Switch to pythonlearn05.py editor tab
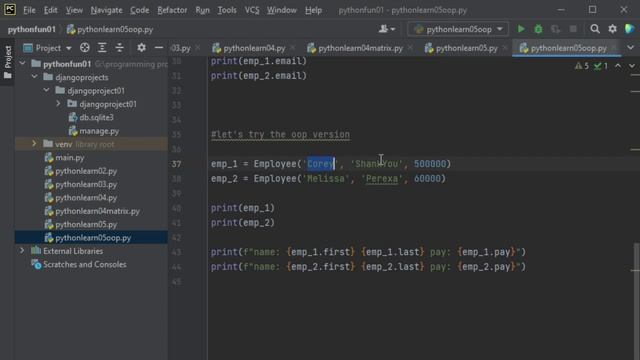This screenshot has height=360, width=640. click(x=466, y=48)
